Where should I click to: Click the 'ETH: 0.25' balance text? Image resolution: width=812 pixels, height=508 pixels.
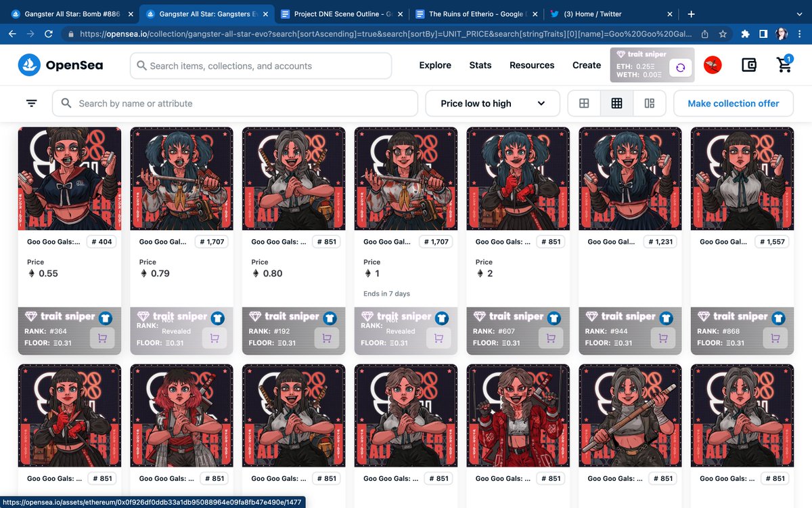coord(635,66)
